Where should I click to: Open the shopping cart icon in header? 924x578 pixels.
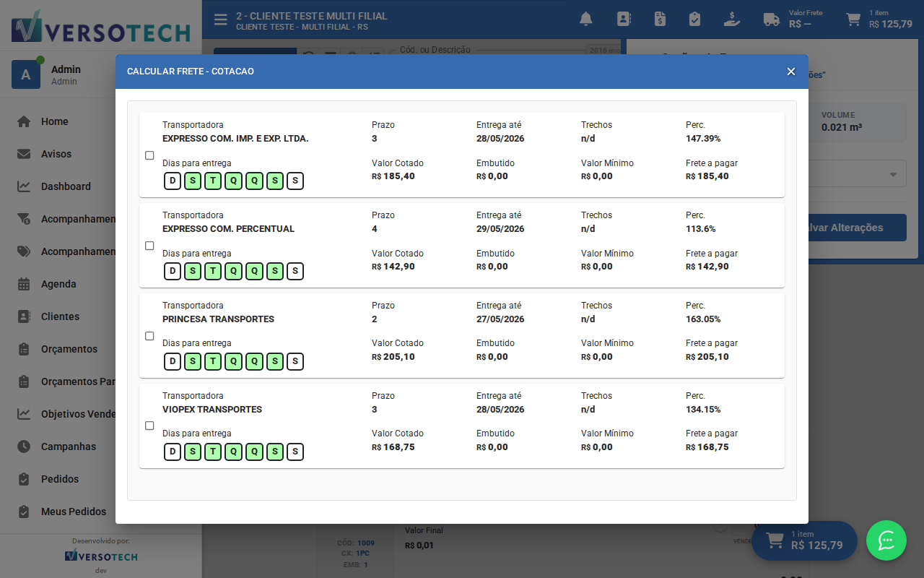coord(853,20)
